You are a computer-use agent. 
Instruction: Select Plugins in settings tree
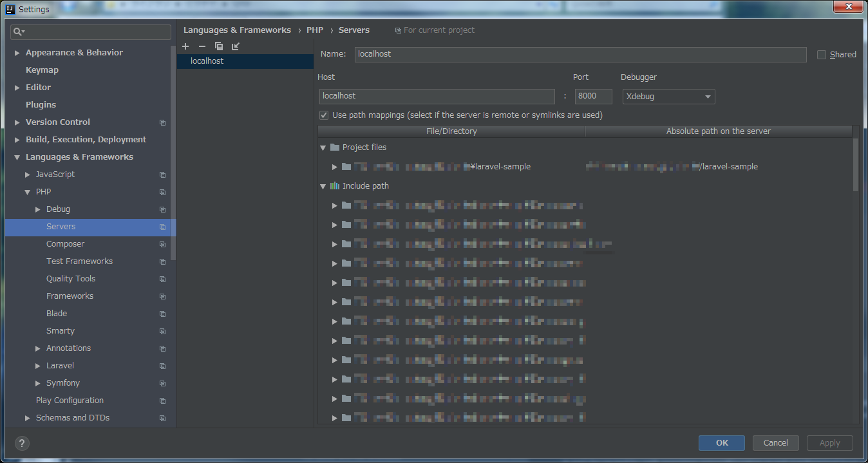pyautogui.click(x=41, y=105)
